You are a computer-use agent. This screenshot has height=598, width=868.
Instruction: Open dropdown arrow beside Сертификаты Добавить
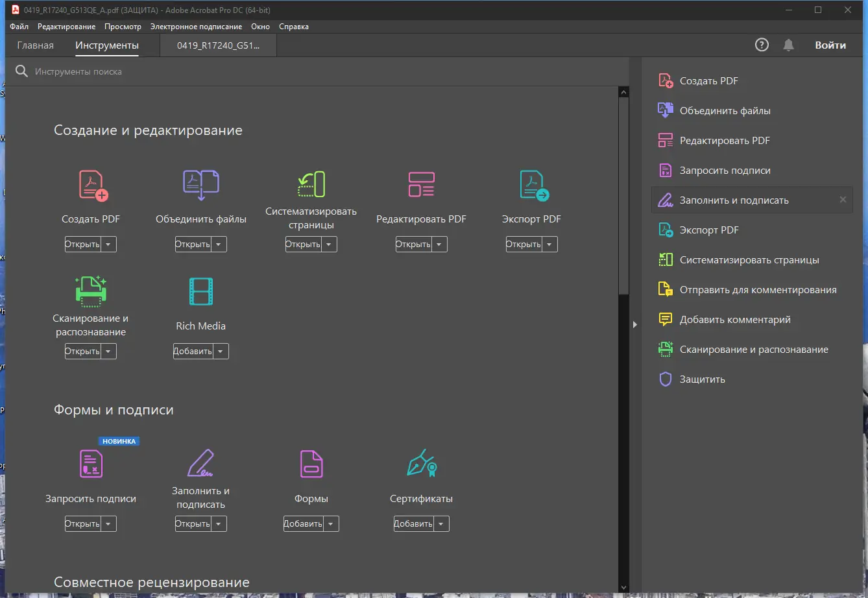[x=441, y=524]
